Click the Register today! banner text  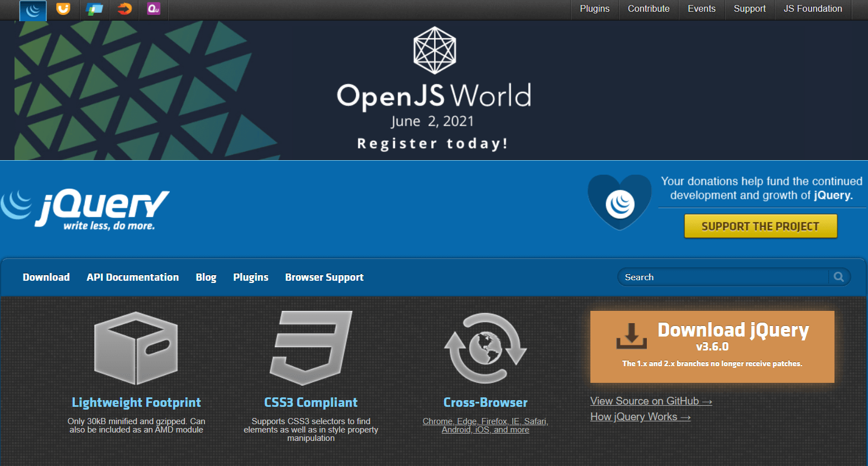coord(433,143)
